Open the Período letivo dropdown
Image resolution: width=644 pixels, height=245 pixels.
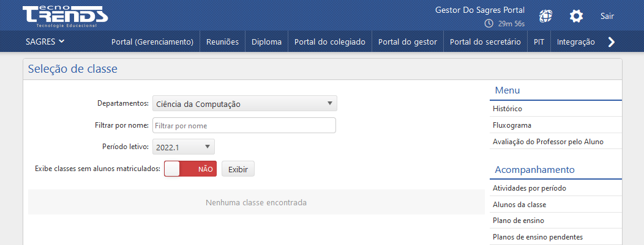tap(183, 147)
